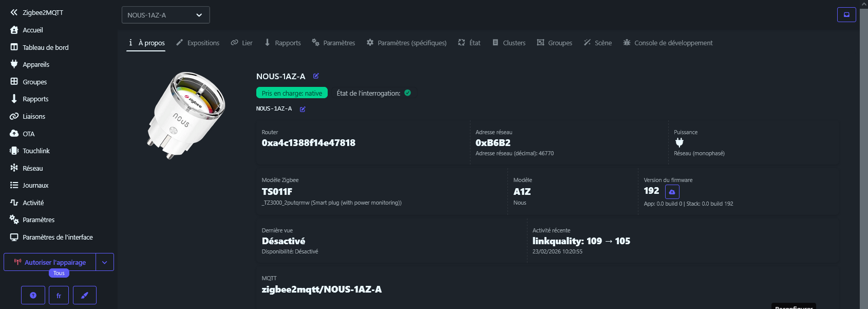
Task: Open the NOUS-1AZ-A device selector dropdown
Action: [x=165, y=15]
